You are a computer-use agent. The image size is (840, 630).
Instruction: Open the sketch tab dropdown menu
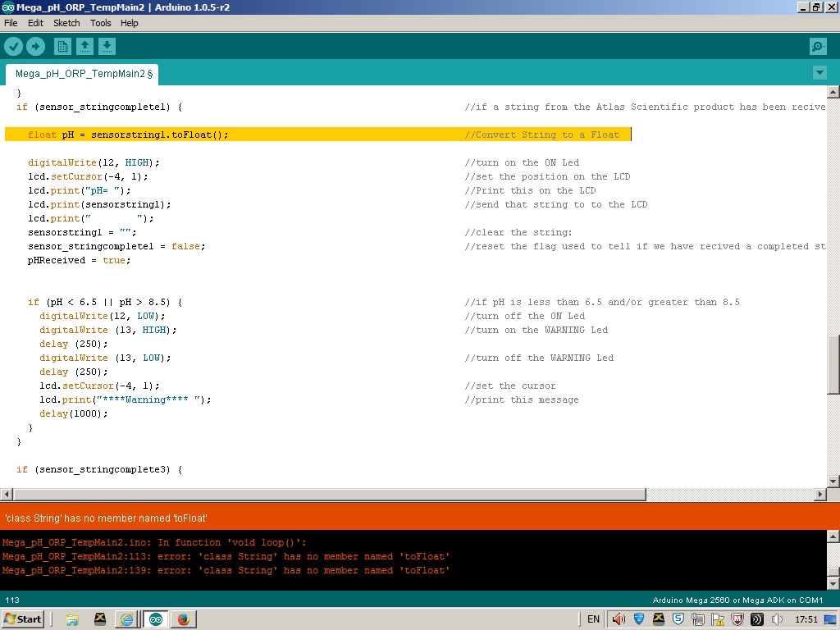819,73
